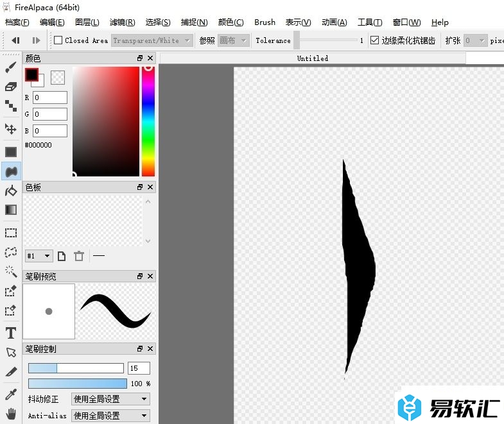Open the 参照 画布 reference dropdown
This screenshot has height=424, width=504.
[234, 40]
